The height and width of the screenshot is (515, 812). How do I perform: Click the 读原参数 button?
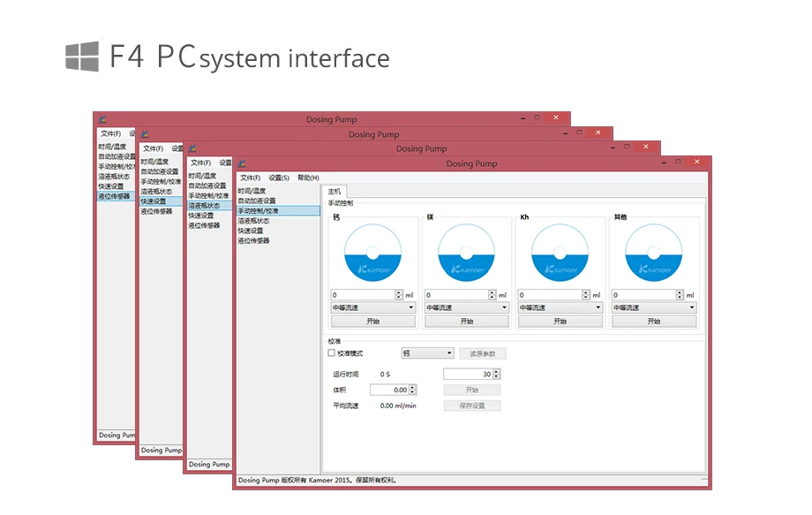483,354
